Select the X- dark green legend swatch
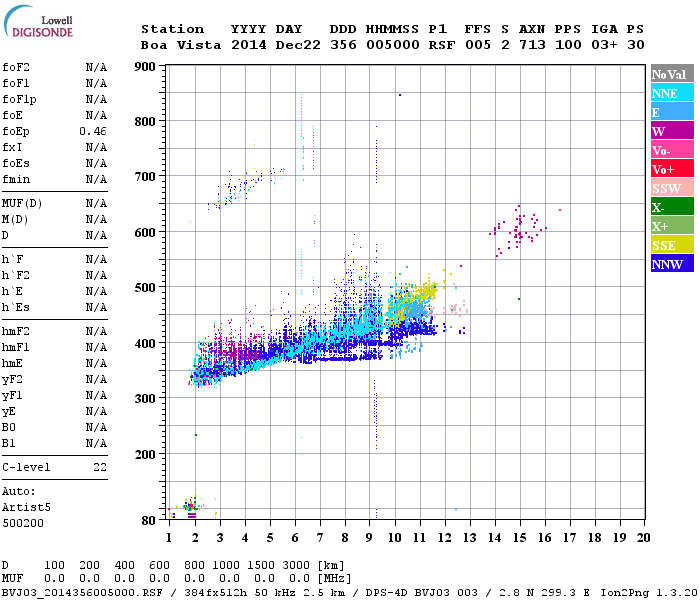The image size is (700, 600). pos(672,207)
